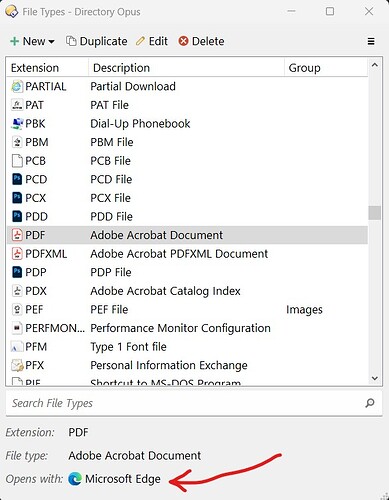Open the New dropdown
The image size is (389, 500).
[32, 41]
